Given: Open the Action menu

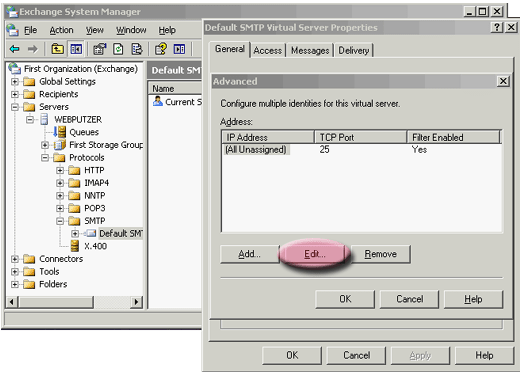Looking at the screenshot, I should (61, 30).
